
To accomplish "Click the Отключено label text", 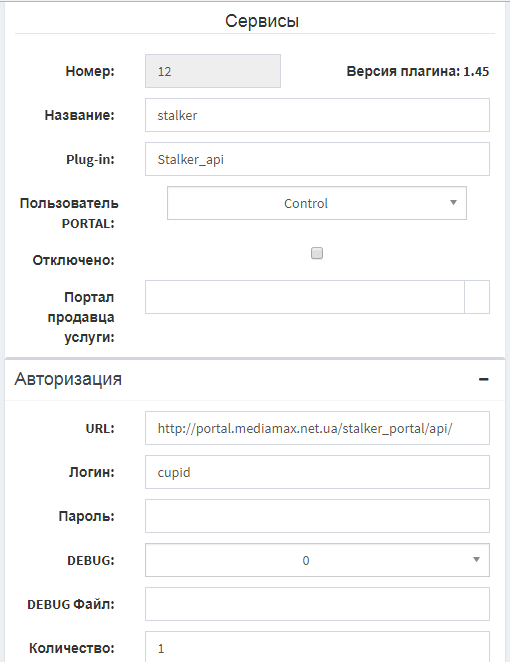I will (x=73, y=260).
